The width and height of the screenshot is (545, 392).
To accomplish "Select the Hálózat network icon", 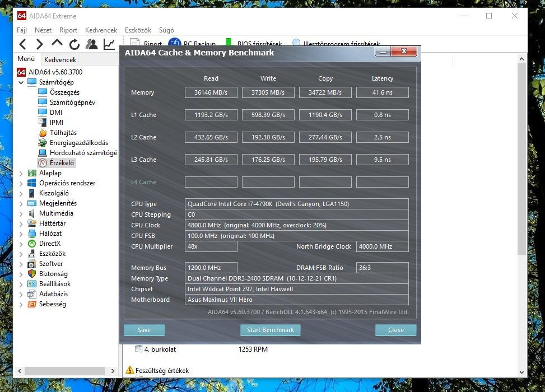I will (x=32, y=233).
